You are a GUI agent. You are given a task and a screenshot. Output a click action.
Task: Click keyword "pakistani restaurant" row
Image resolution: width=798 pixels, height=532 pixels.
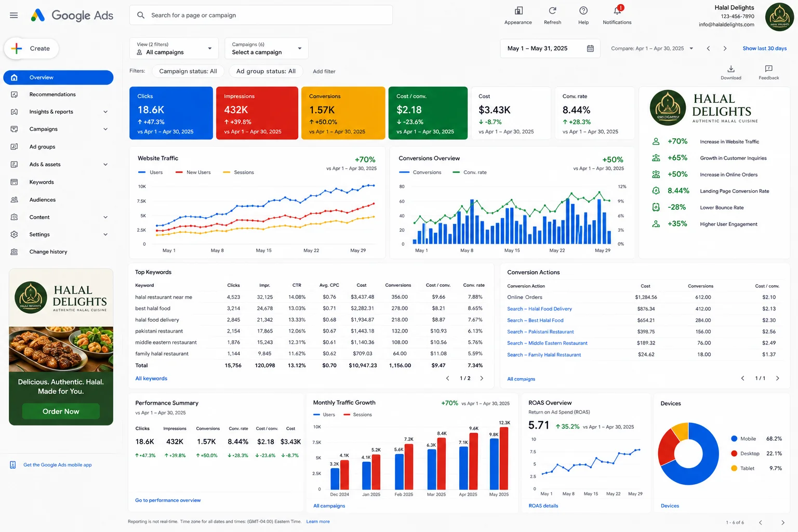coord(310,331)
